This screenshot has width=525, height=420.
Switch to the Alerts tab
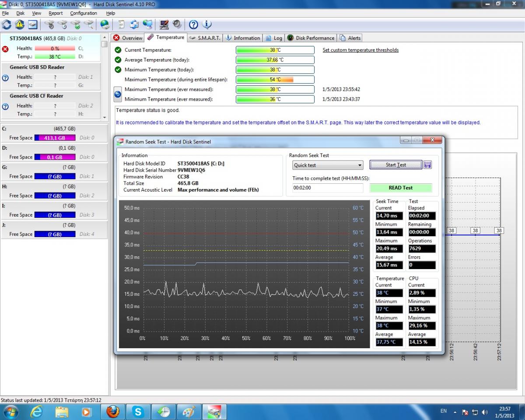click(x=350, y=38)
